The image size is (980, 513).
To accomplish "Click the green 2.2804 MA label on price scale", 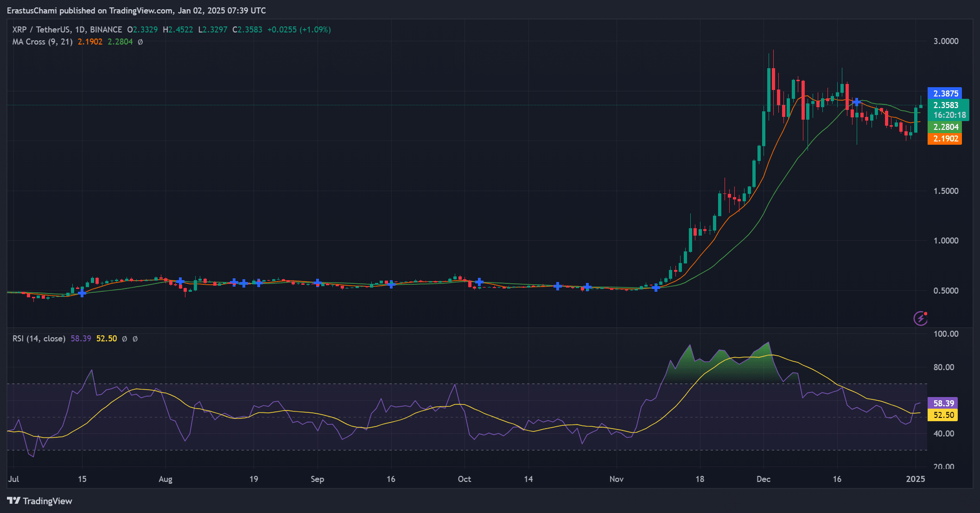I will [x=945, y=127].
